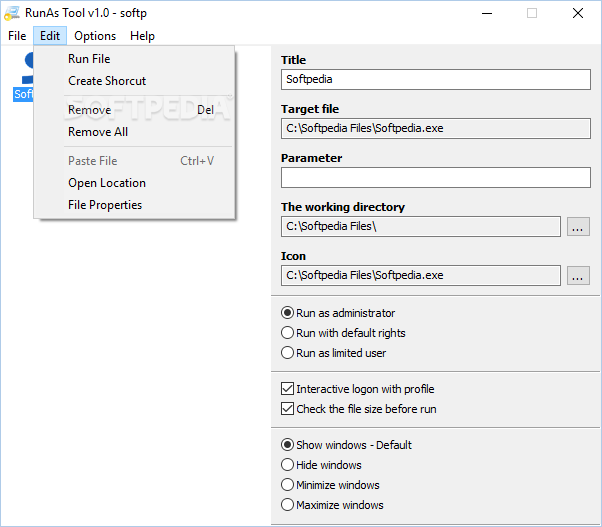Select Hide windows option
The width and height of the screenshot is (602, 527).
321,465
